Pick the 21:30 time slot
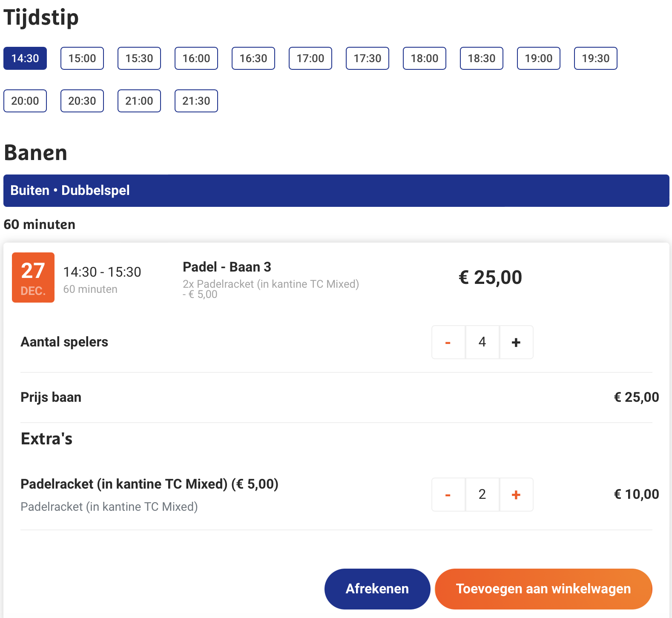 196,101
